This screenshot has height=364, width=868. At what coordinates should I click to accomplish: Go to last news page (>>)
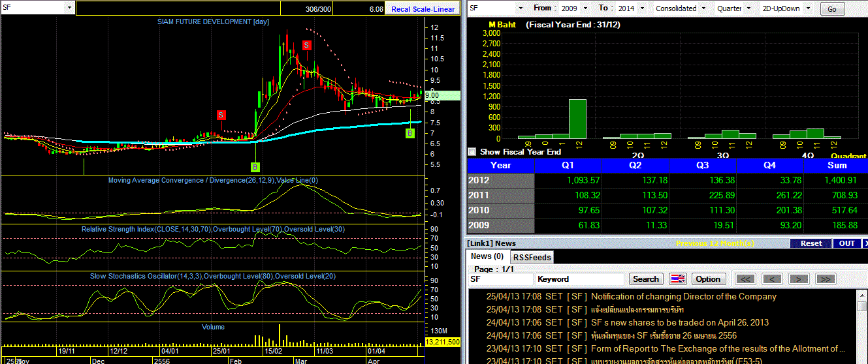[x=825, y=279]
